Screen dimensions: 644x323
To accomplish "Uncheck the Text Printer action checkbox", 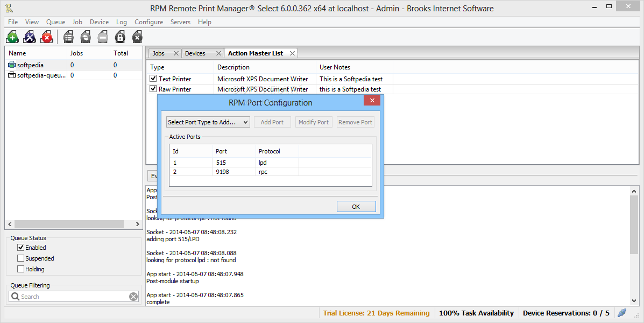I will 153,79.
